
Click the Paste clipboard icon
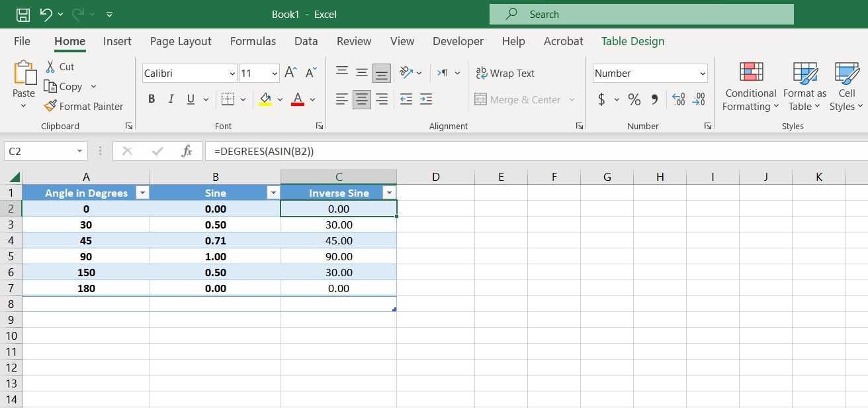coord(24,73)
